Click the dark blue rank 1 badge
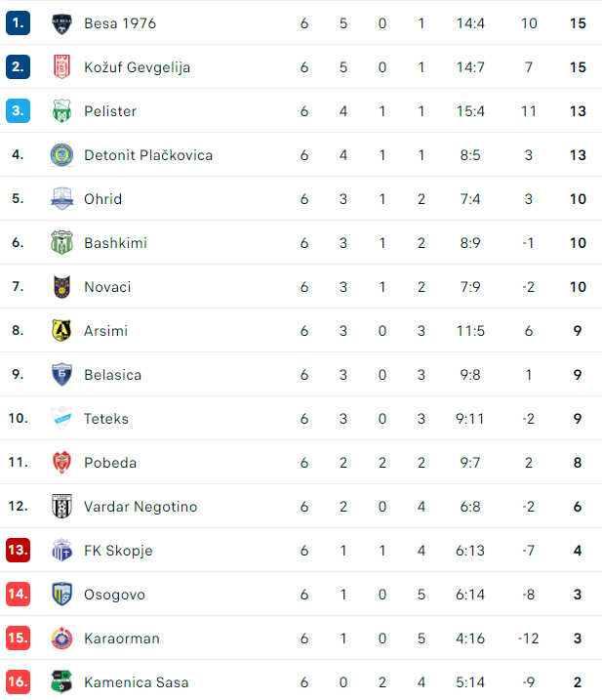The height and width of the screenshot is (700, 602). 18,23
